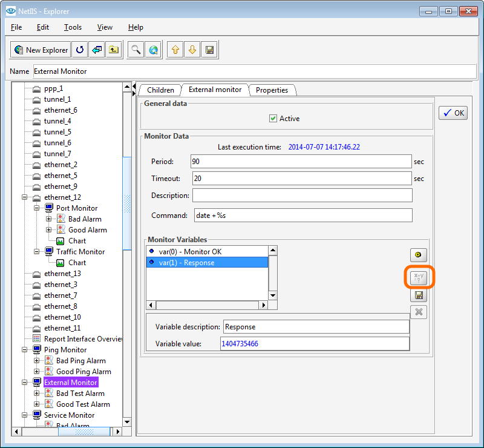Expand the Bad Alarm node under Port Monitor
Viewport: 484px width, 448px height.
click(49, 219)
